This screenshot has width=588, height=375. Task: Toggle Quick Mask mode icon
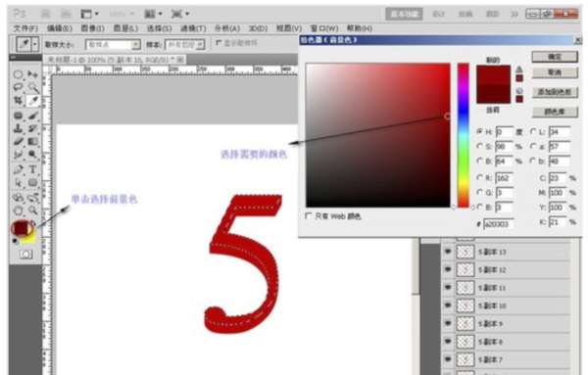25,255
